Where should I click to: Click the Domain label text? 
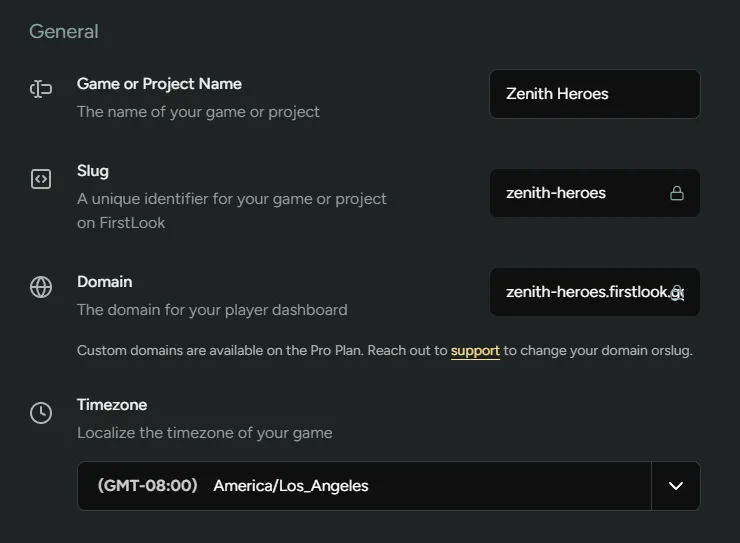104,282
